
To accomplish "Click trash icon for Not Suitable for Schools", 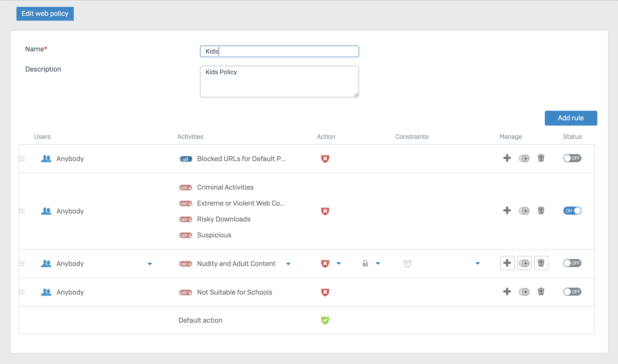I will tap(541, 292).
